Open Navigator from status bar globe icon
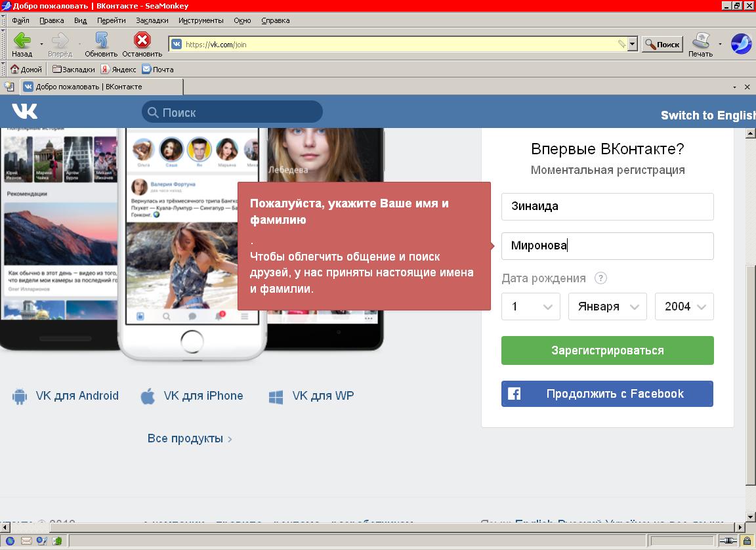756x550 pixels. tap(10, 541)
